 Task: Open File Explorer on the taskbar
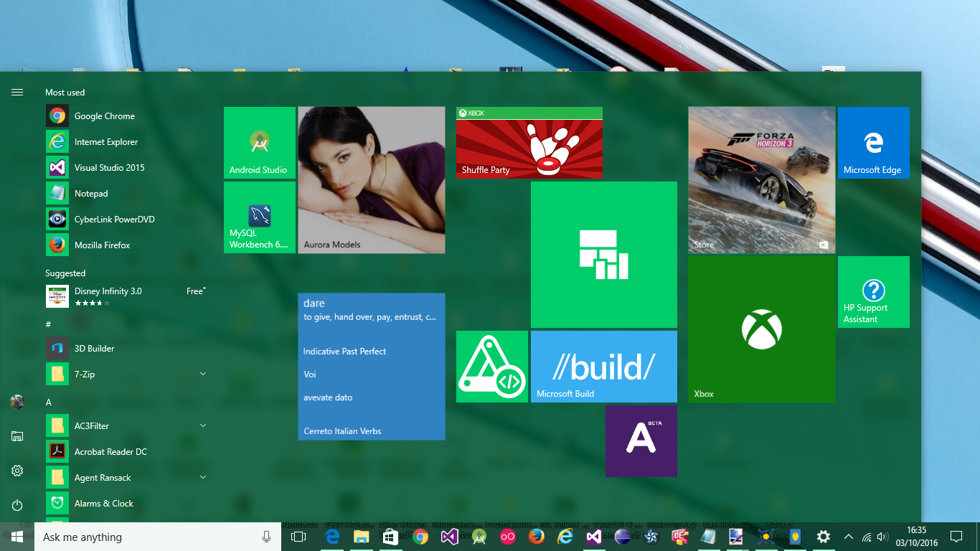click(x=362, y=537)
